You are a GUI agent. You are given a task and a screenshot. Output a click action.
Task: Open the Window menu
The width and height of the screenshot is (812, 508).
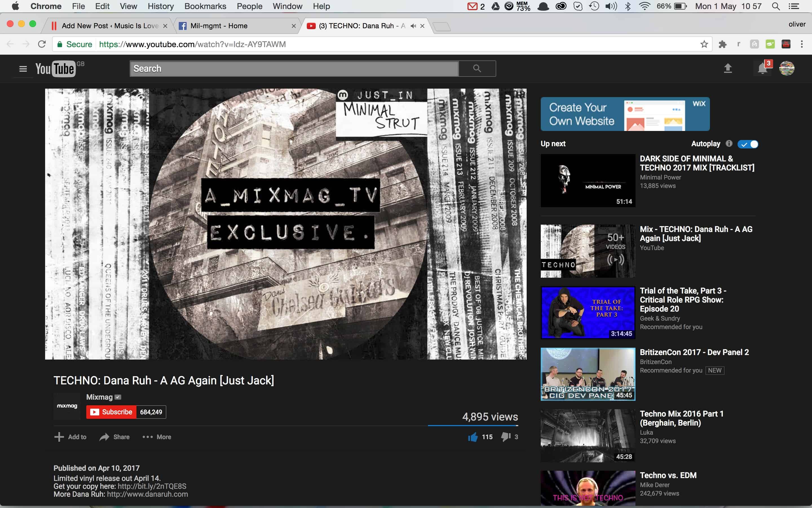pos(288,6)
